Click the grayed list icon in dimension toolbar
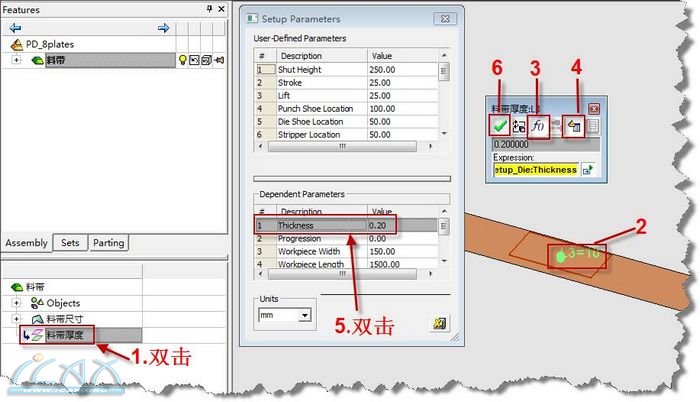This screenshot has height=402, width=700. tap(593, 126)
